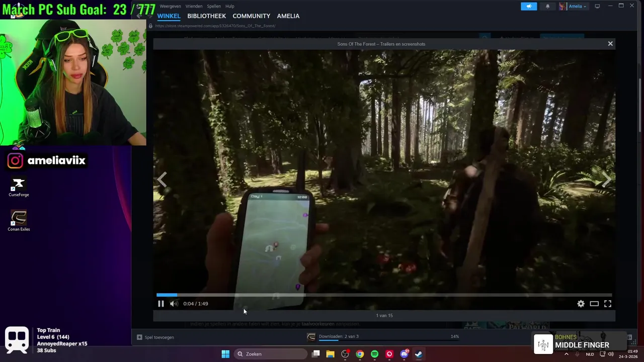This screenshot has height=362, width=644.
Task: Click the store page URL
Action: pyautogui.click(x=215, y=26)
